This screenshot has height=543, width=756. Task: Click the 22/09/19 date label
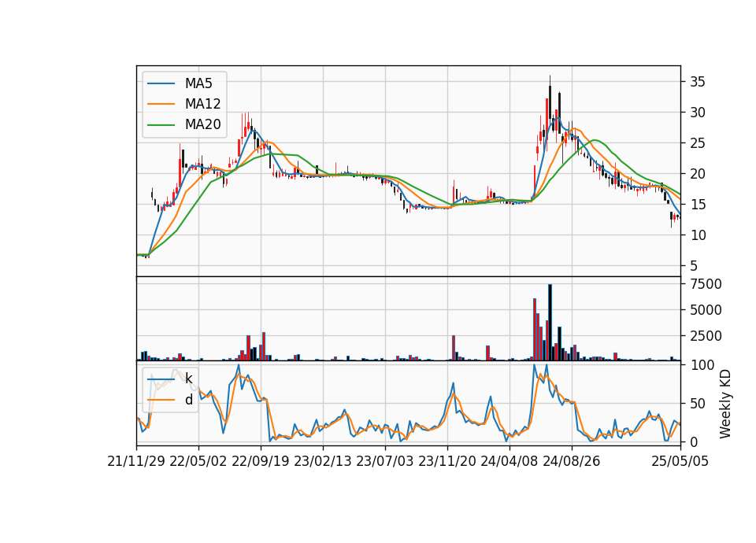pos(261,461)
